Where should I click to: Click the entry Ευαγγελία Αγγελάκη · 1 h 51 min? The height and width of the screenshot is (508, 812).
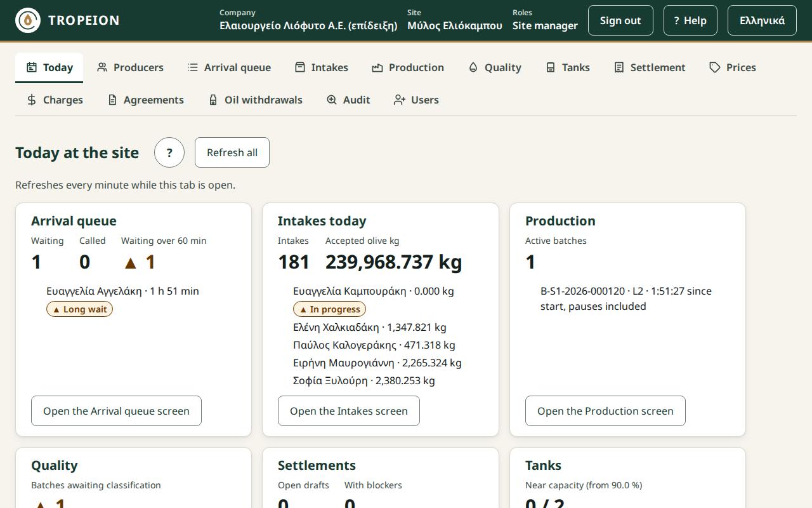click(x=122, y=291)
